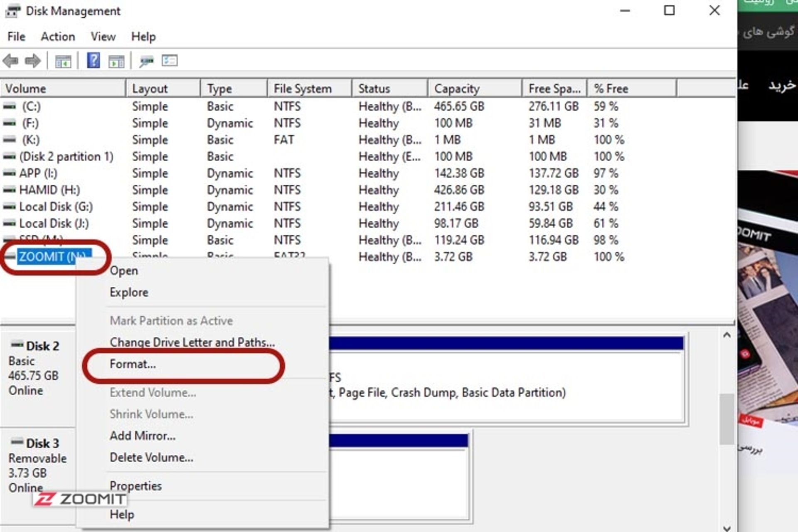Click the Rescan Disks toolbar icon
798x532 pixels.
pyautogui.click(x=146, y=62)
